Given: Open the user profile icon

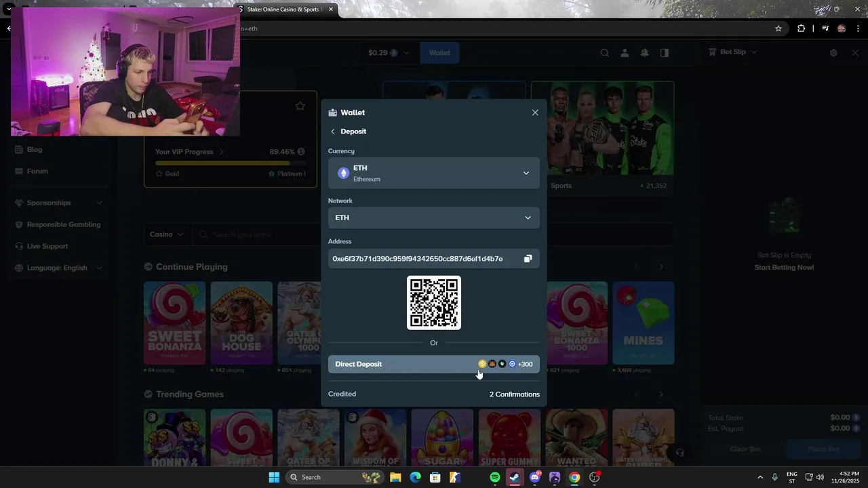Looking at the screenshot, I should coord(625,53).
